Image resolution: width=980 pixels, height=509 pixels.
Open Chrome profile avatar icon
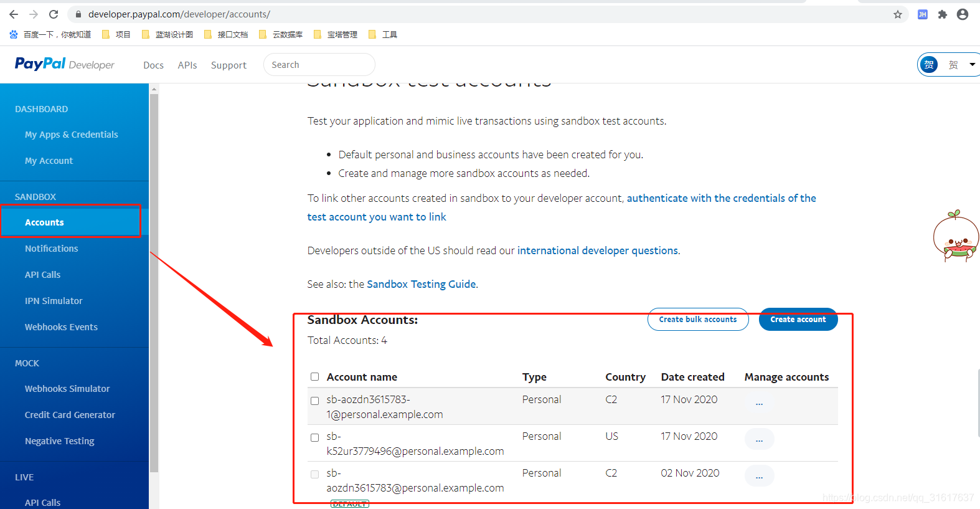[x=963, y=14]
